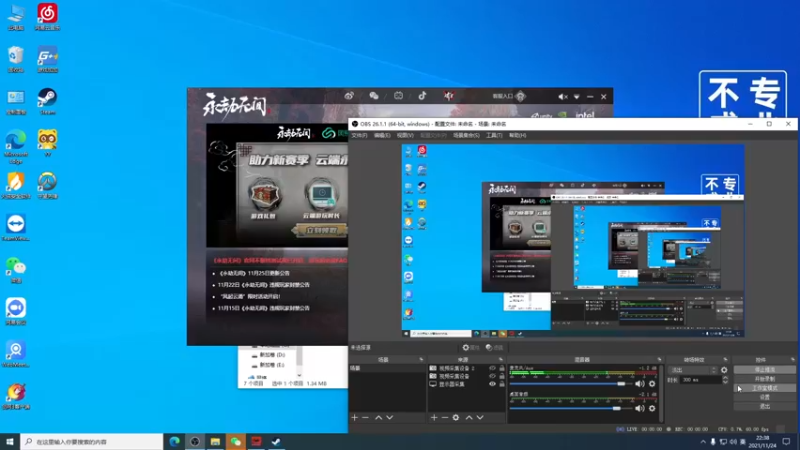Open the scene transition type dropdown
Image resolution: width=800 pixels, height=450 pixels.
click(693, 370)
